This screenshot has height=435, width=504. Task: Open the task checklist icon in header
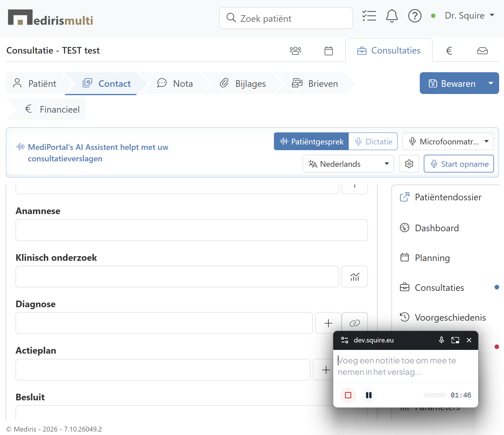tap(369, 16)
